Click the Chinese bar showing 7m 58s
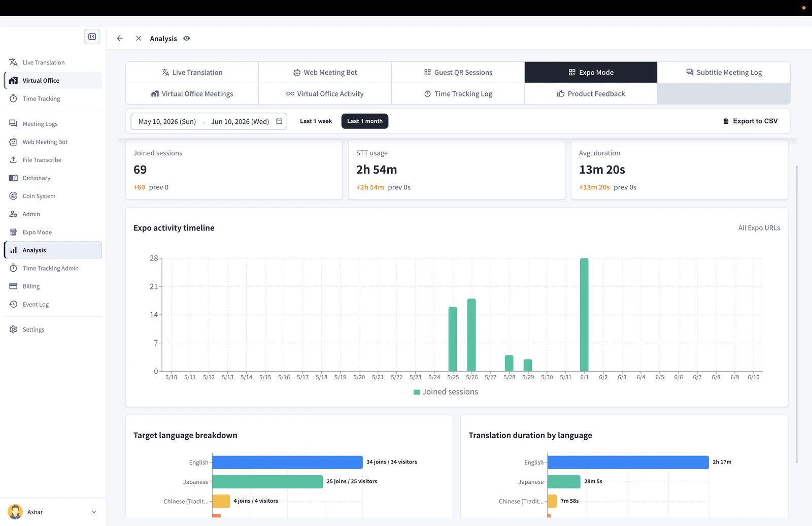812x526 pixels. tap(552, 501)
